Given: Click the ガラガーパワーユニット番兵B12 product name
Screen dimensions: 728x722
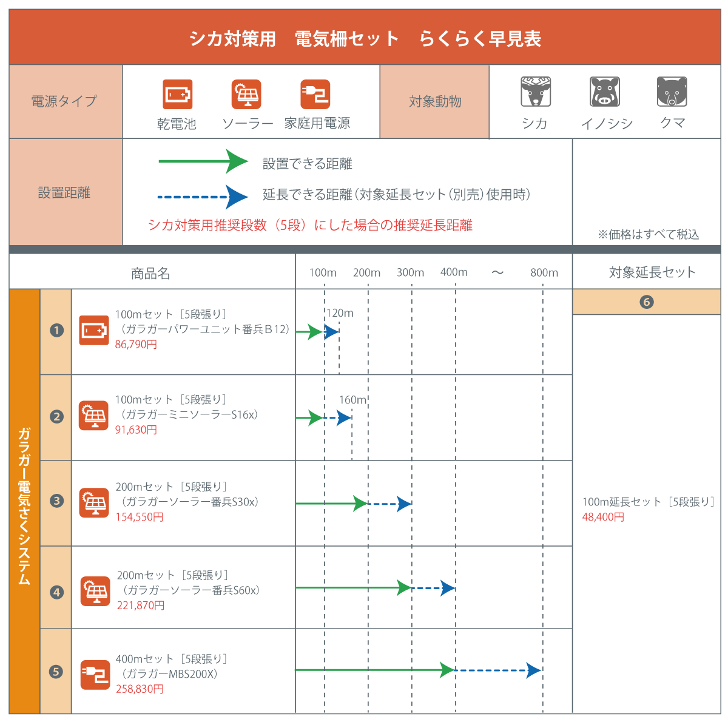Looking at the screenshot, I should [x=206, y=329].
